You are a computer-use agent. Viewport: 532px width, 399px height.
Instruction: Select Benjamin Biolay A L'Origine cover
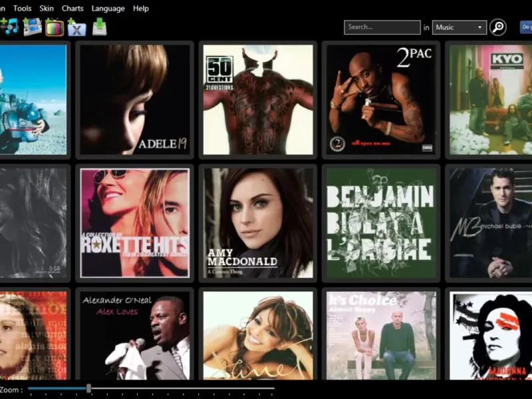tap(381, 223)
